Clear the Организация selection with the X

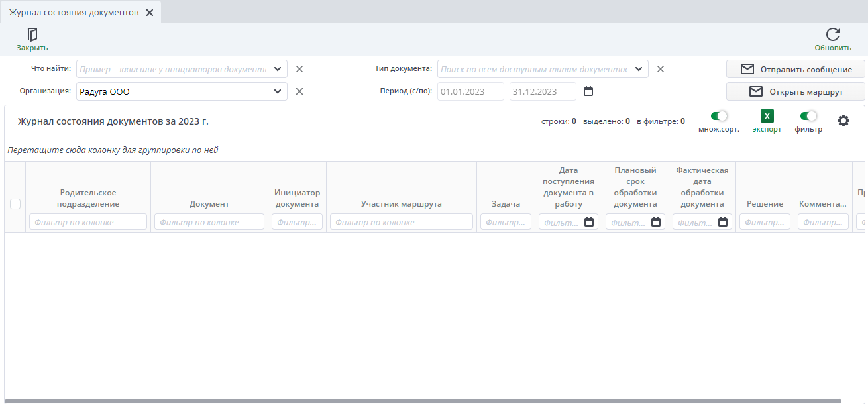click(299, 91)
